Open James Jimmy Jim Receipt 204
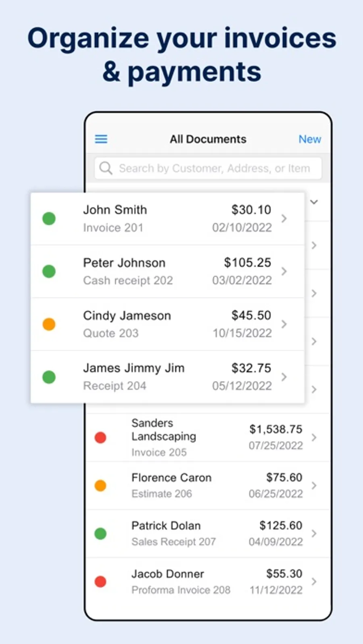 point(167,377)
